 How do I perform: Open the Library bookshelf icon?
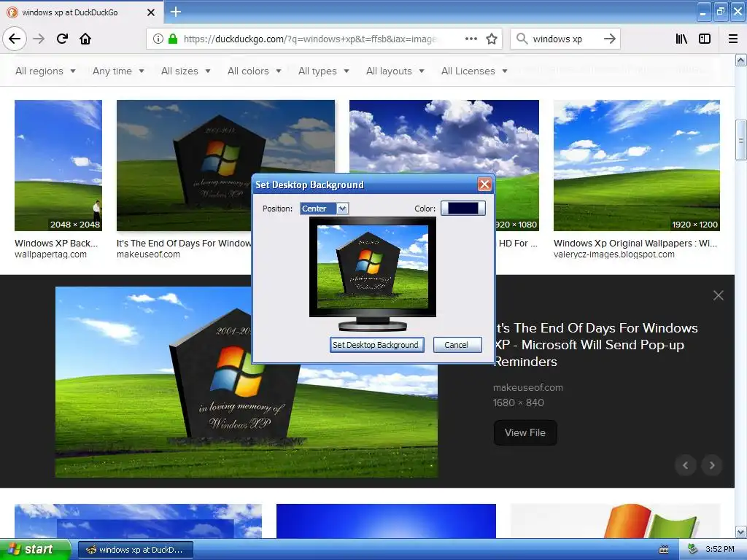tap(681, 39)
